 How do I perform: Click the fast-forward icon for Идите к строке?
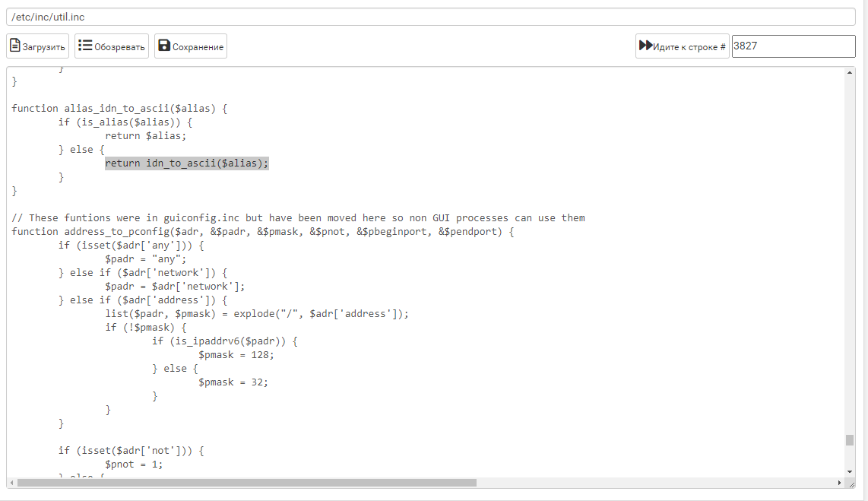[645, 46]
